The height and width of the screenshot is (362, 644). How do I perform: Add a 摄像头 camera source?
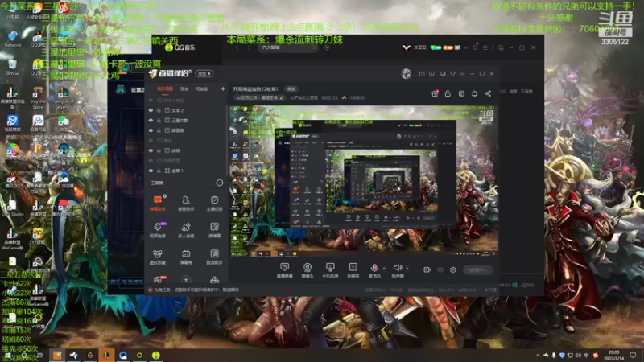308,270
